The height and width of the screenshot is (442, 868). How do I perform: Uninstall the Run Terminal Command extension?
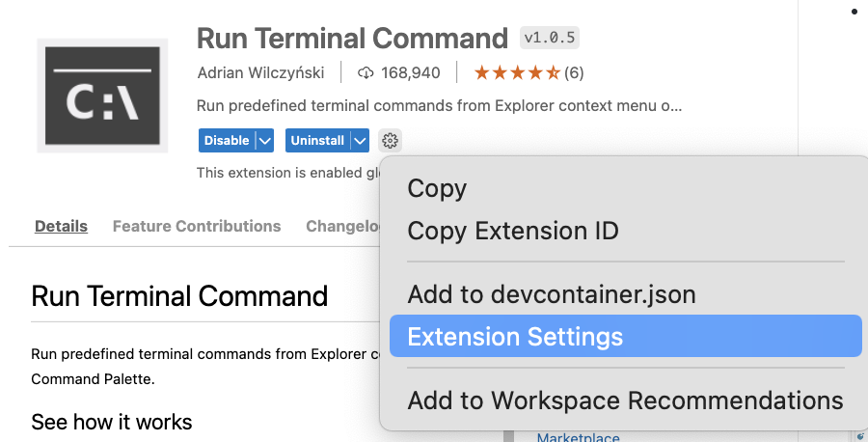317,141
